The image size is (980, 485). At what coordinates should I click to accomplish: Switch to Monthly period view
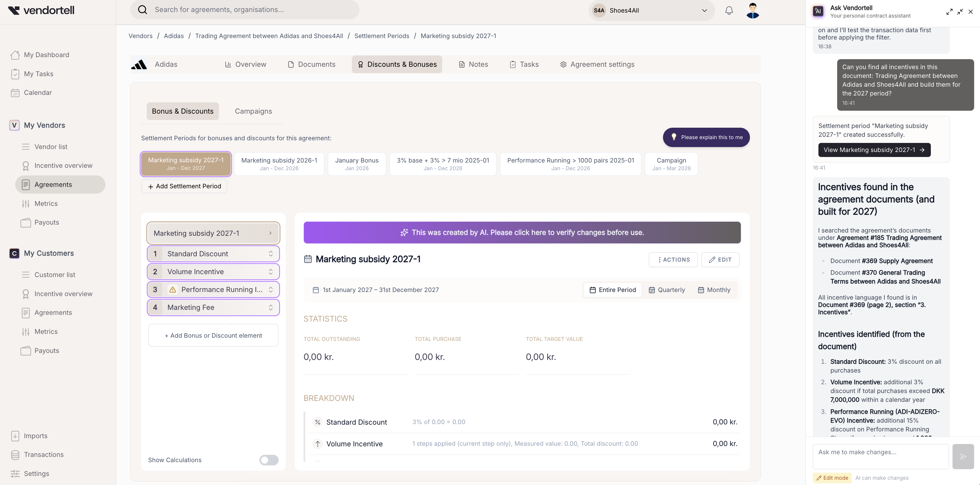[x=714, y=290]
